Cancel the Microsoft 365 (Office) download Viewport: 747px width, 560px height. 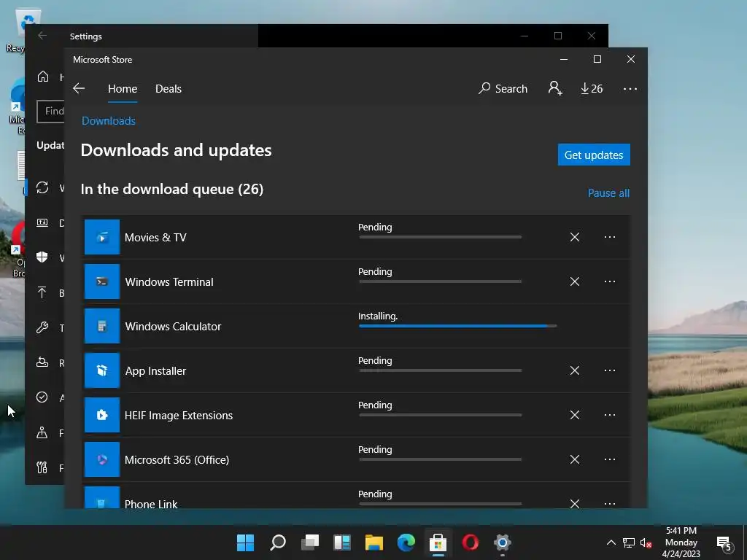pyautogui.click(x=575, y=459)
